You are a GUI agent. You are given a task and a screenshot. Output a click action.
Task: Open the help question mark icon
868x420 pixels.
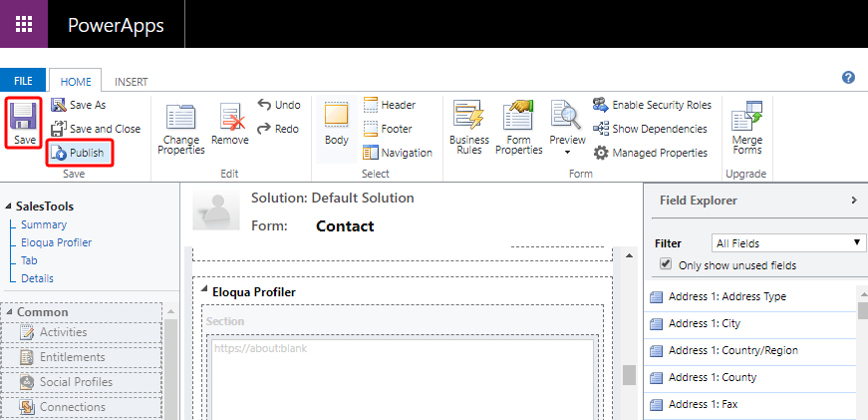tap(848, 78)
